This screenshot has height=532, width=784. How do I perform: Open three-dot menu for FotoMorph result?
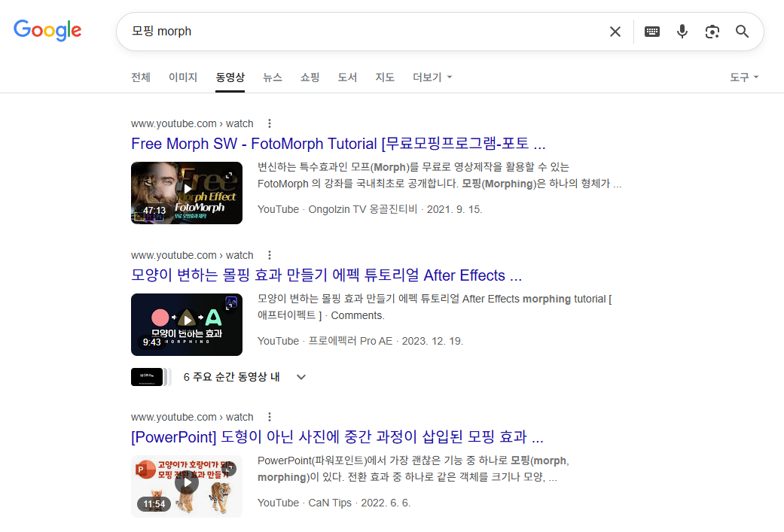(x=270, y=123)
